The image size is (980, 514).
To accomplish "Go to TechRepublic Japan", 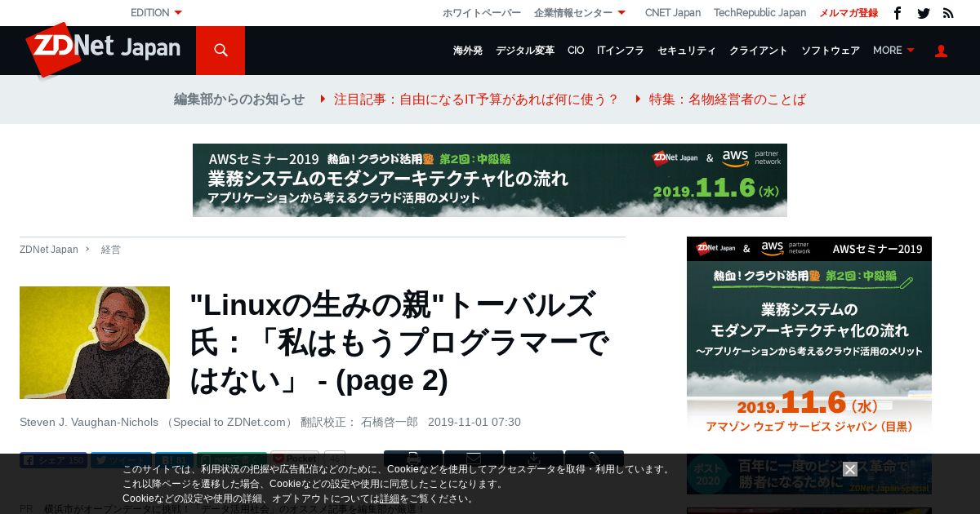I will coord(759,13).
